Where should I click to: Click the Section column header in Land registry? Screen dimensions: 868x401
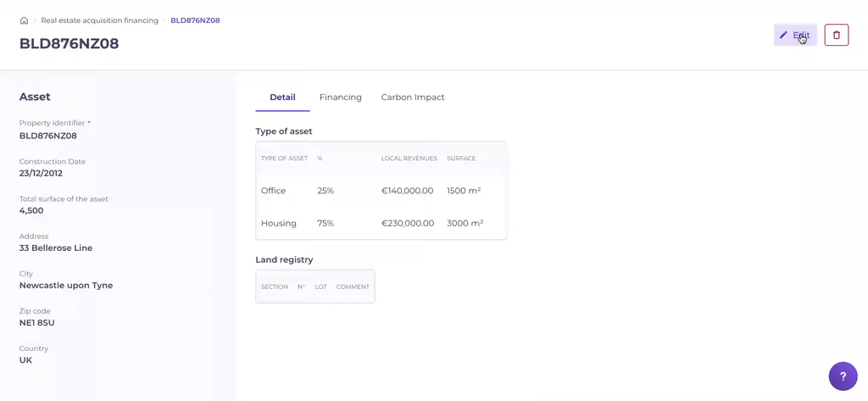(274, 287)
